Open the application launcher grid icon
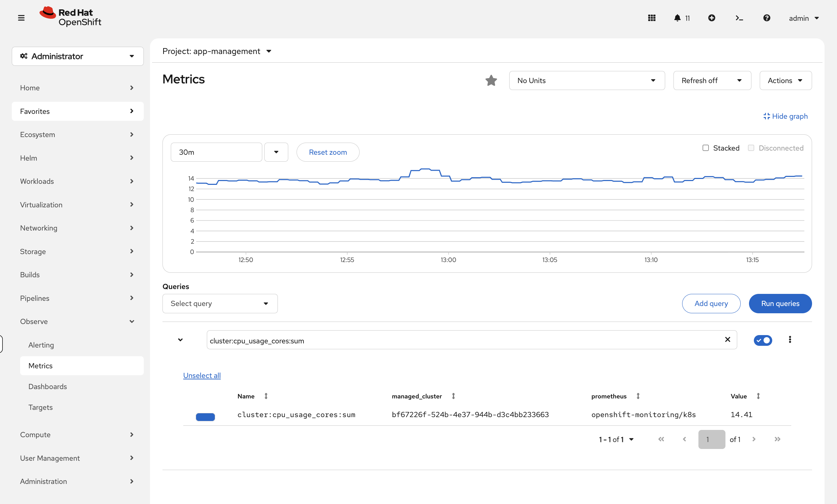Screen dimensions: 837x504 point(652,18)
